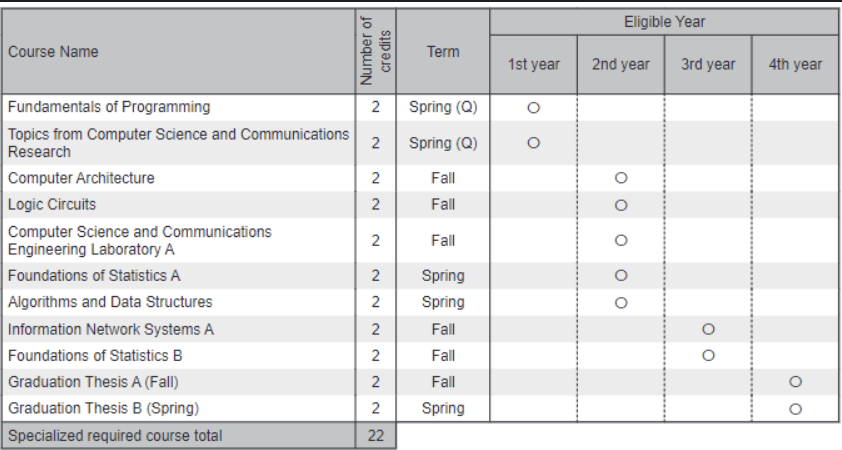The width and height of the screenshot is (842, 450).
Task: Click the 1st year circle for Fundamentals of Programming
Action: [x=533, y=107]
